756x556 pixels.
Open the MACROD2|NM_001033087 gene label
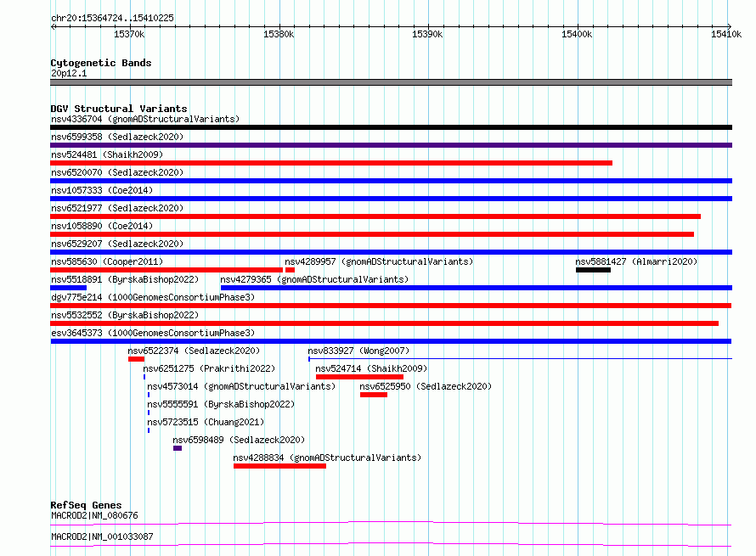click(102, 536)
